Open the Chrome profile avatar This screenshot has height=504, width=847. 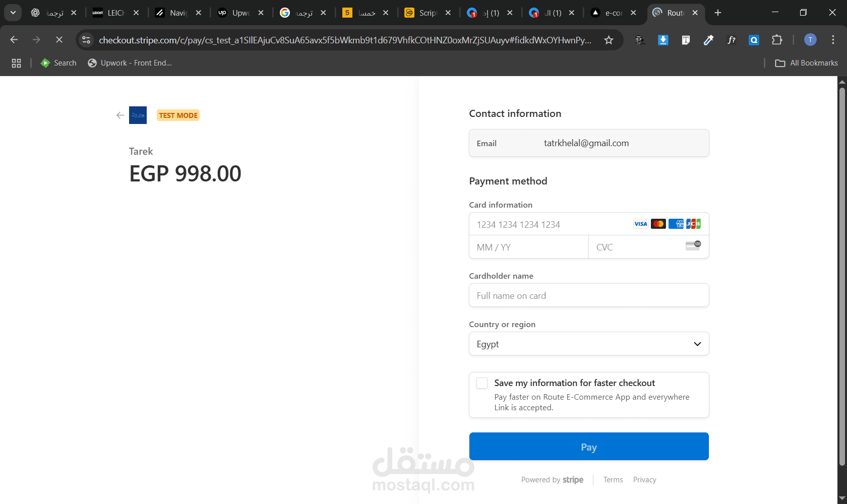[x=810, y=40]
